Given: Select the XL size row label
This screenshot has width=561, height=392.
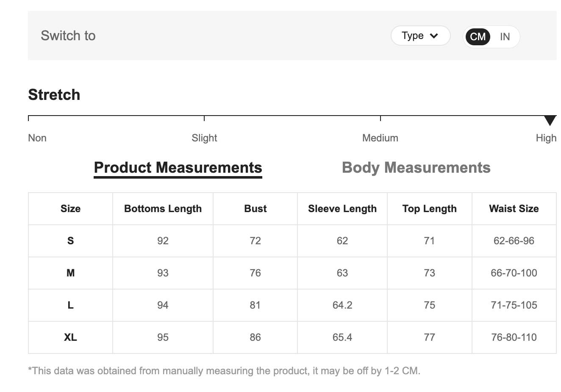Looking at the screenshot, I should [70, 337].
